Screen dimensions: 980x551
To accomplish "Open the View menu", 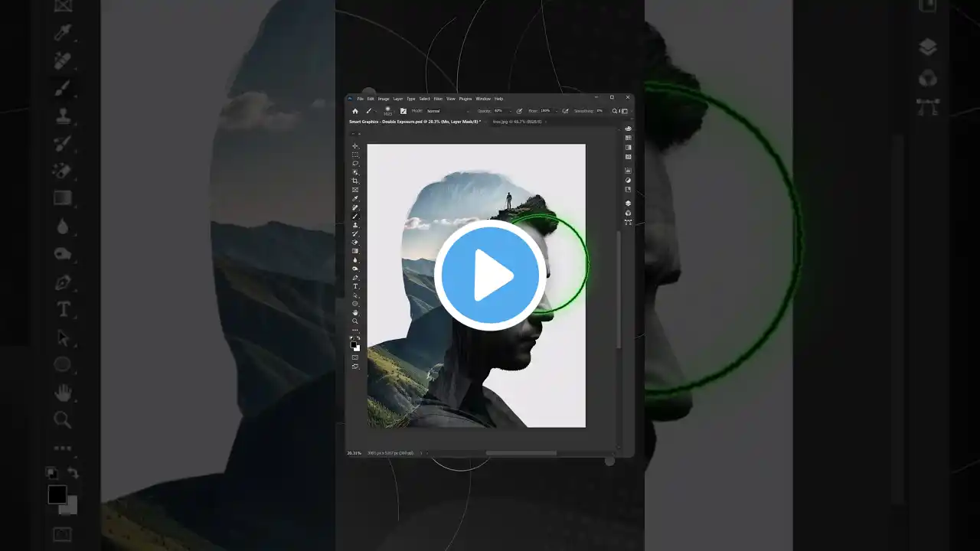I will coord(451,99).
